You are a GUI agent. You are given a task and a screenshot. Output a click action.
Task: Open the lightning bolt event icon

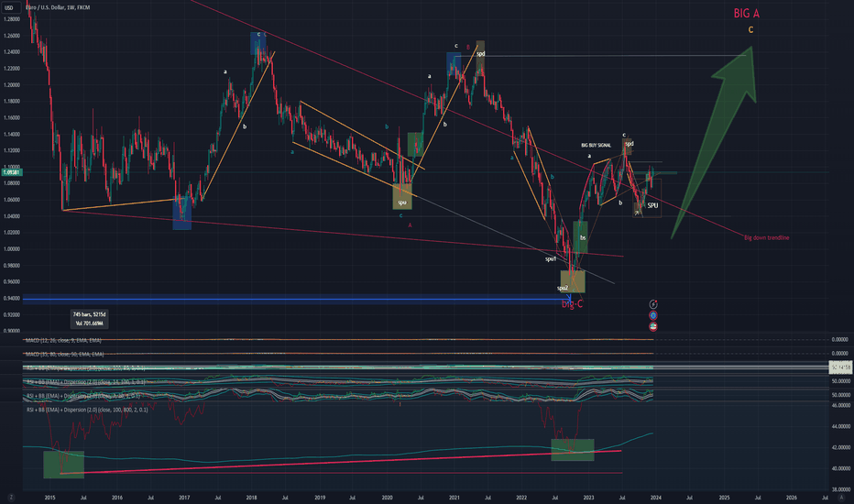(x=653, y=304)
